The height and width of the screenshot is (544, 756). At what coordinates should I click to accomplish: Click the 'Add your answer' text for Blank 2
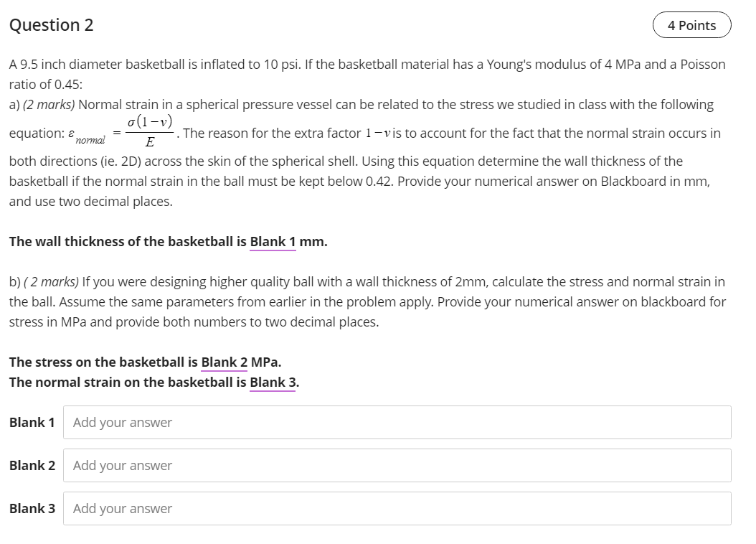point(121,465)
